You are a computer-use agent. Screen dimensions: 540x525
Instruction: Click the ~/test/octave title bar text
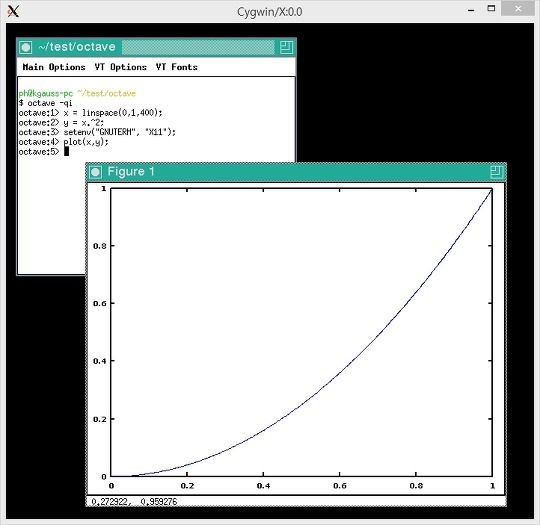pos(77,47)
